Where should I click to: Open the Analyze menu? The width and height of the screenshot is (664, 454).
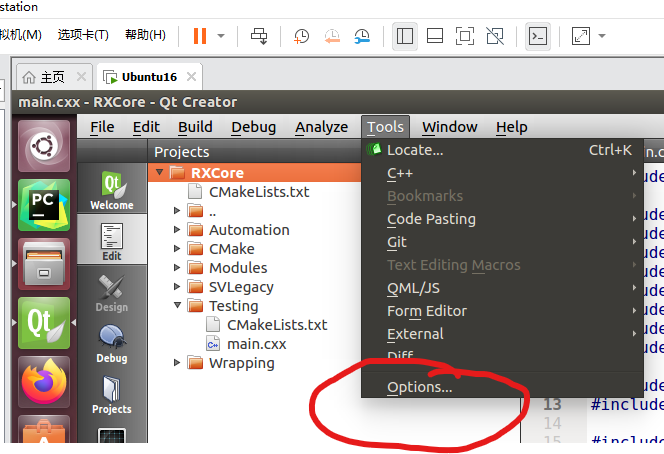321,127
